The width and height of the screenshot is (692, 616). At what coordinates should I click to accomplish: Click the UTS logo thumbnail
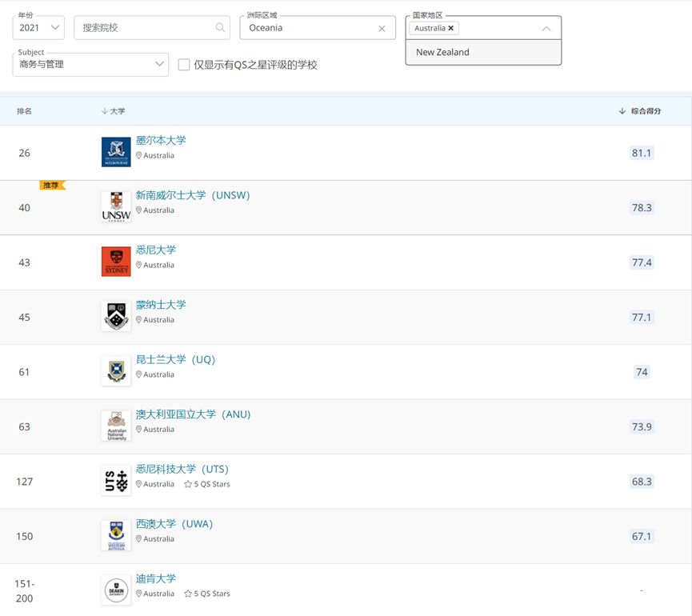(x=116, y=481)
